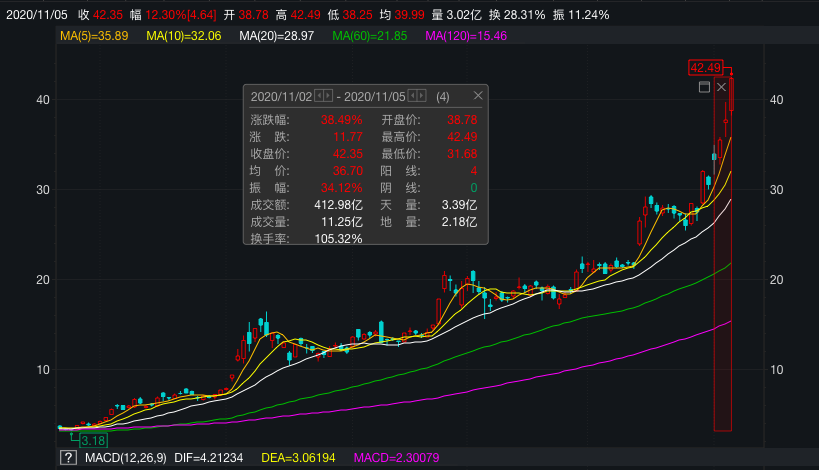Click the MA(5)=35.89 indicator label
This screenshot has width=819, height=470.
pyautogui.click(x=93, y=36)
